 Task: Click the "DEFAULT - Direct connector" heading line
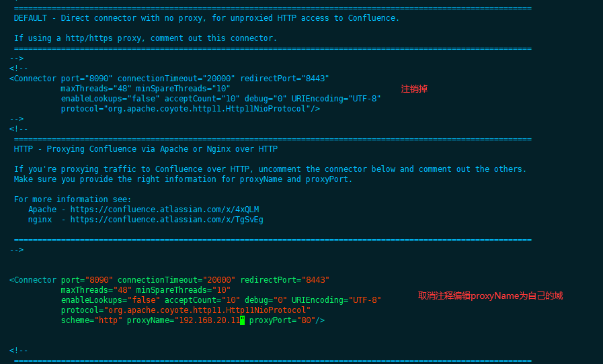point(206,18)
